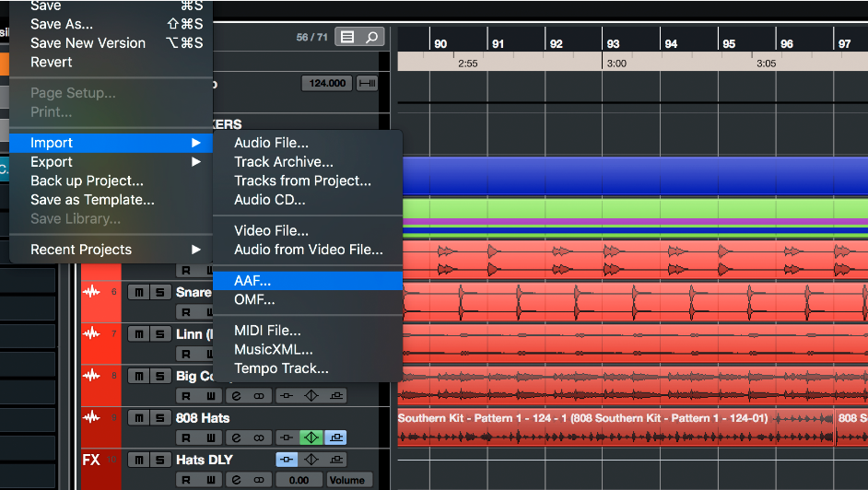Disable green EQ bypass icon on 808 Hats

point(311,437)
